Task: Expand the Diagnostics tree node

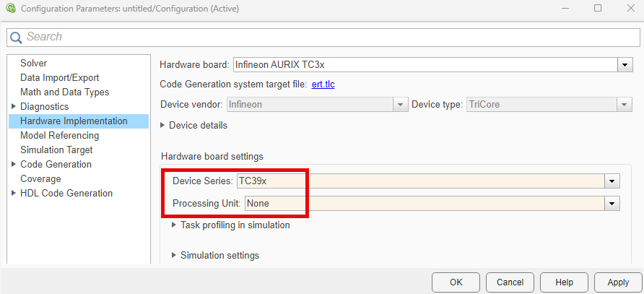Action: (14, 106)
